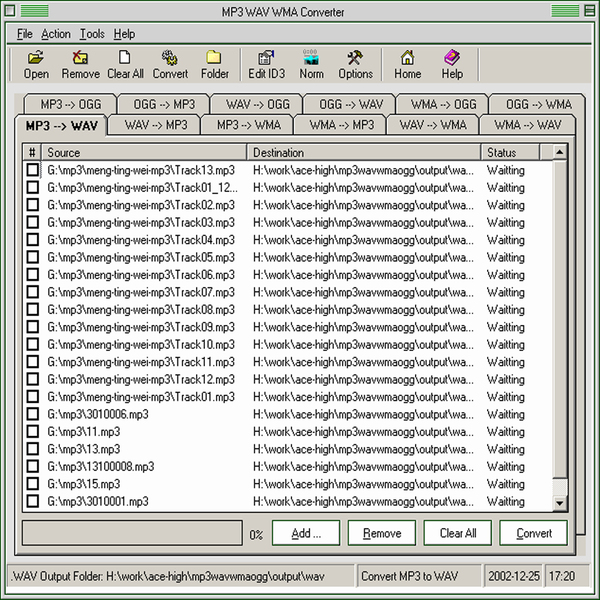The height and width of the screenshot is (600, 600).
Task: Switch to WMA --> MP3 tab
Action: (341, 125)
